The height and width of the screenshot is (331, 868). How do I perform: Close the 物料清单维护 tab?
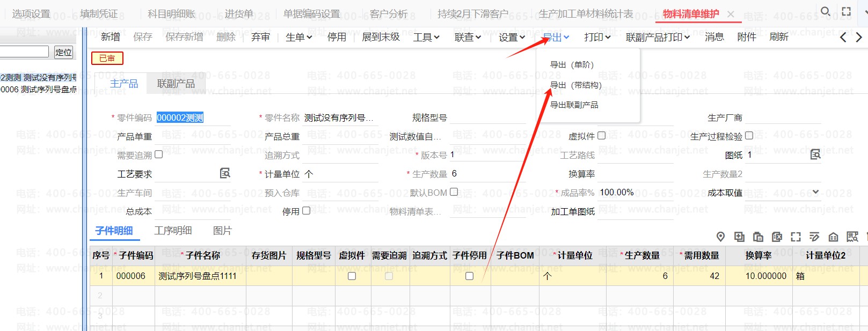[731, 14]
